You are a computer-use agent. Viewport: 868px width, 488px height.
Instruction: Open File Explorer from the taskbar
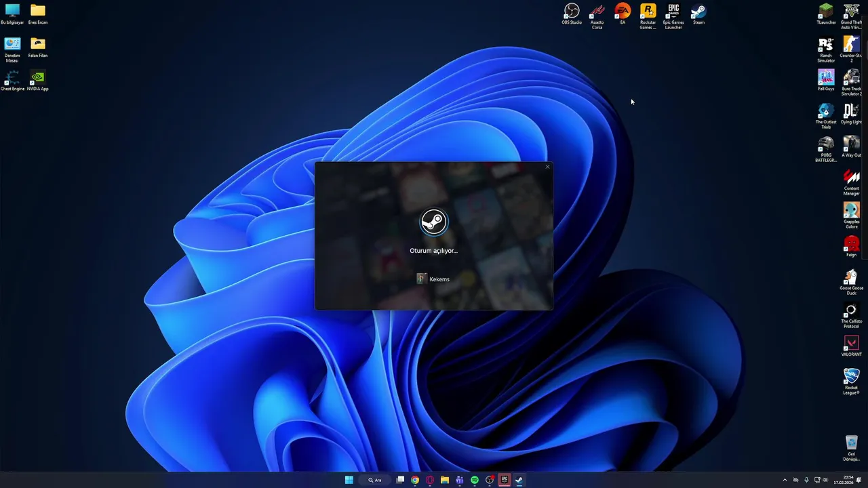click(445, 480)
